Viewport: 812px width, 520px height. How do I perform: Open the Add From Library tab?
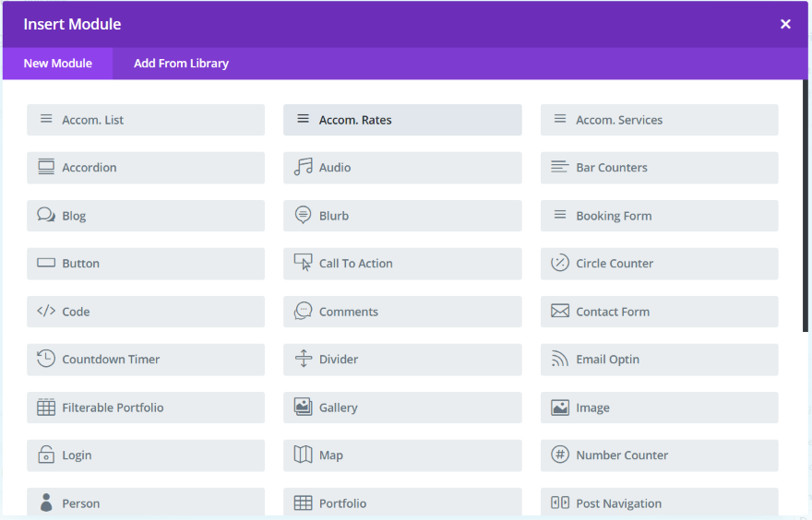pyautogui.click(x=181, y=63)
